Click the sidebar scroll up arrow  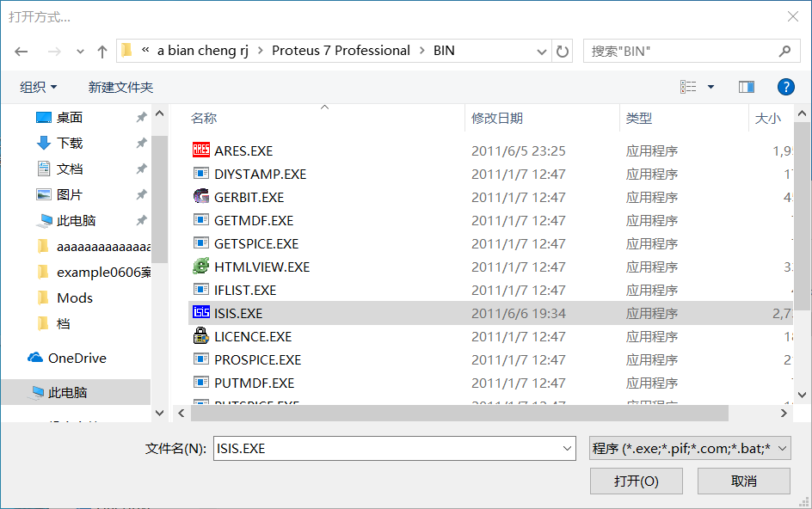pos(159,113)
